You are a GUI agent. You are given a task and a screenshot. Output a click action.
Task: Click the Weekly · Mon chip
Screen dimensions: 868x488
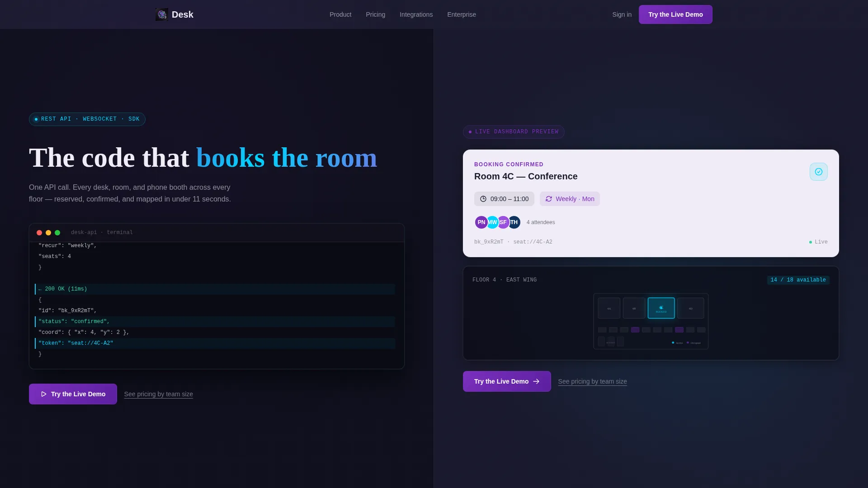[570, 199]
